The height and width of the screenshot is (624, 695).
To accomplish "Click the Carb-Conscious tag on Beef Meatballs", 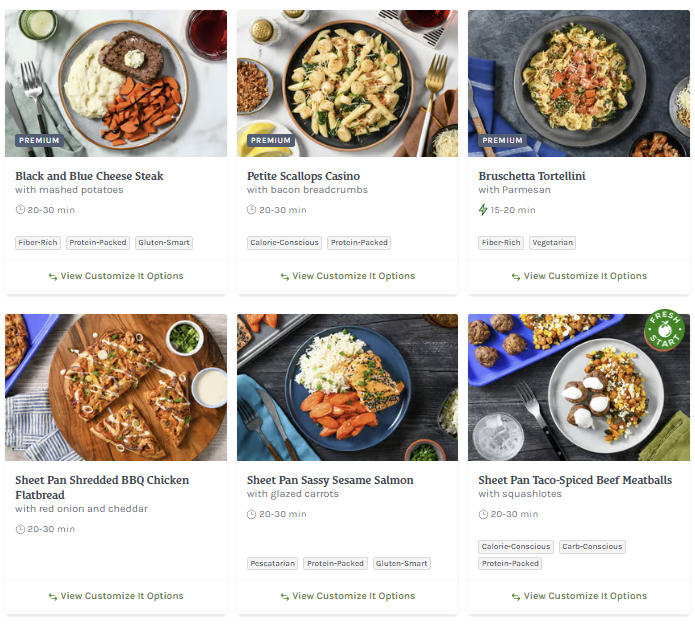I will point(592,547).
